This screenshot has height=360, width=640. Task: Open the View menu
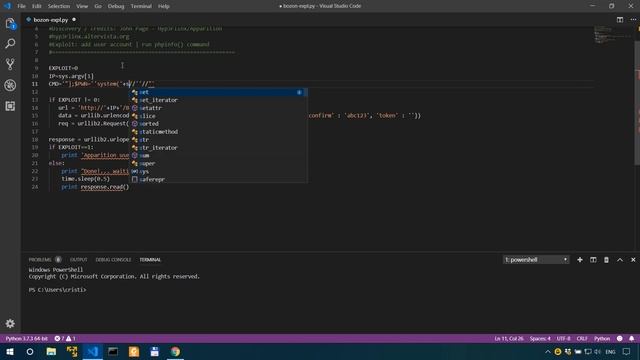coord(82,6)
